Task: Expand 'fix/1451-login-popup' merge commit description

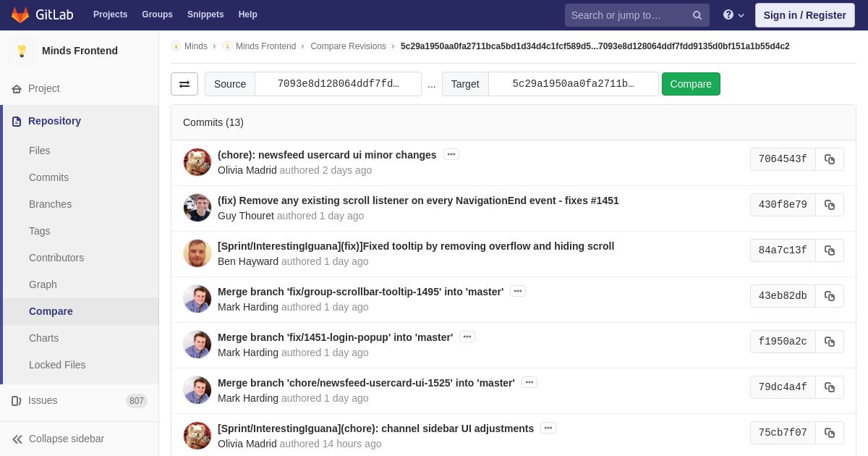Action: tap(467, 337)
